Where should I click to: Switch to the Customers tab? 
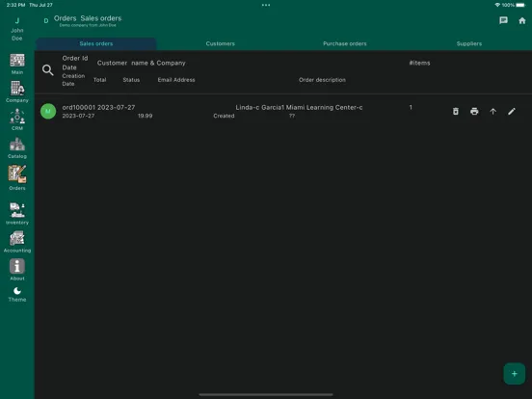point(220,43)
